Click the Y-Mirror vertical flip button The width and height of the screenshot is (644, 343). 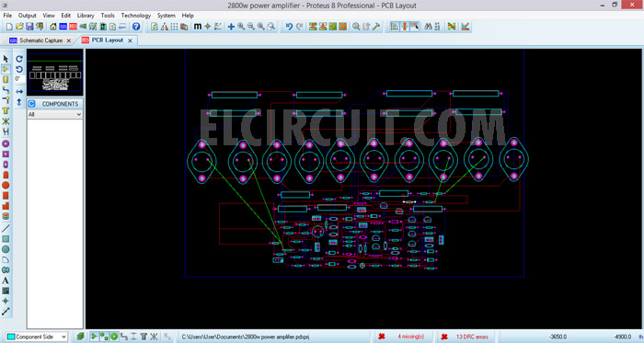point(19,102)
